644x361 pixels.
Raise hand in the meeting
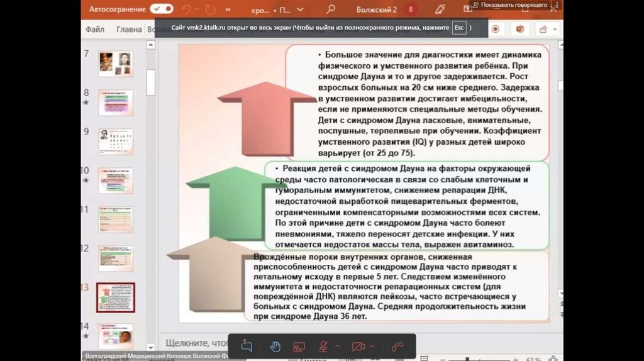pyautogui.click(x=275, y=347)
